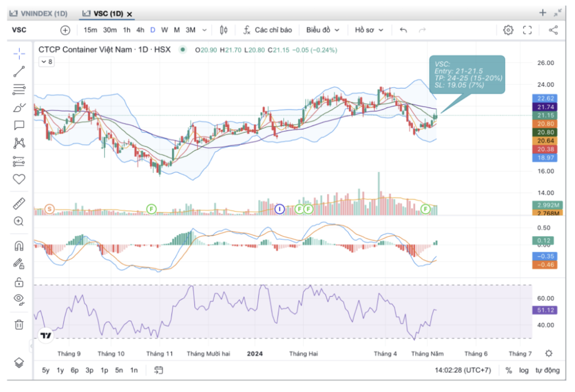Image resolution: width=575 pixels, height=392 pixels.
Task: Click the orange S split marker
Action: click(49, 209)
